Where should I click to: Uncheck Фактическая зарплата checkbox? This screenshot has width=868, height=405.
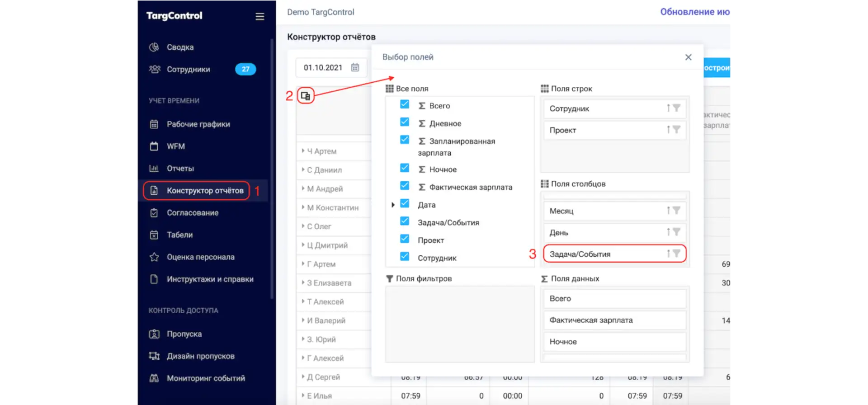click(405, 186)
